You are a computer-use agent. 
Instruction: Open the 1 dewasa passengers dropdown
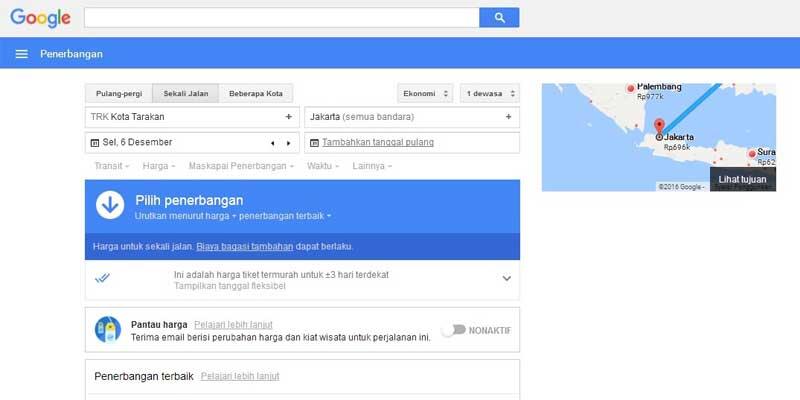point(490,93)
